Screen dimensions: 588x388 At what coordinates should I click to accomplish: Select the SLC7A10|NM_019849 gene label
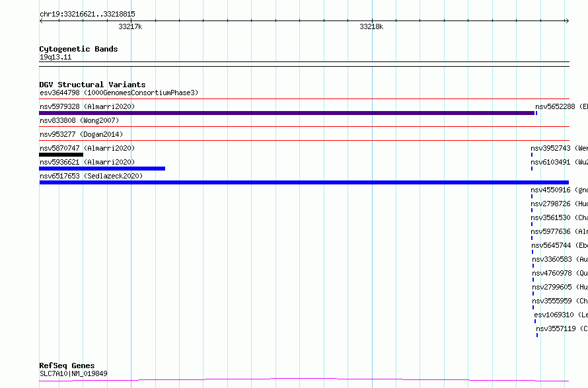(73, 373)
